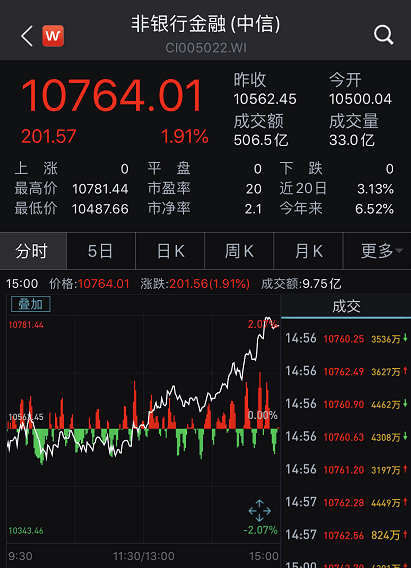
Task: Select the 日K chart tab
Action: click(170, 251)
